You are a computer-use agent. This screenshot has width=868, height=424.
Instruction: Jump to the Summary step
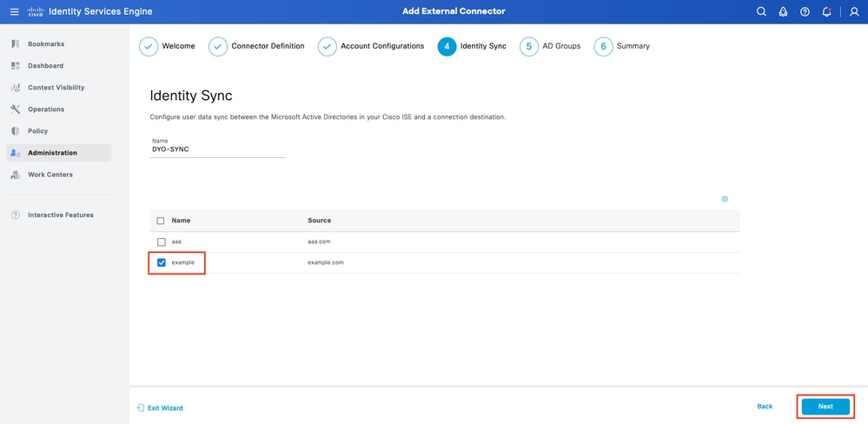tap(633, 46)
